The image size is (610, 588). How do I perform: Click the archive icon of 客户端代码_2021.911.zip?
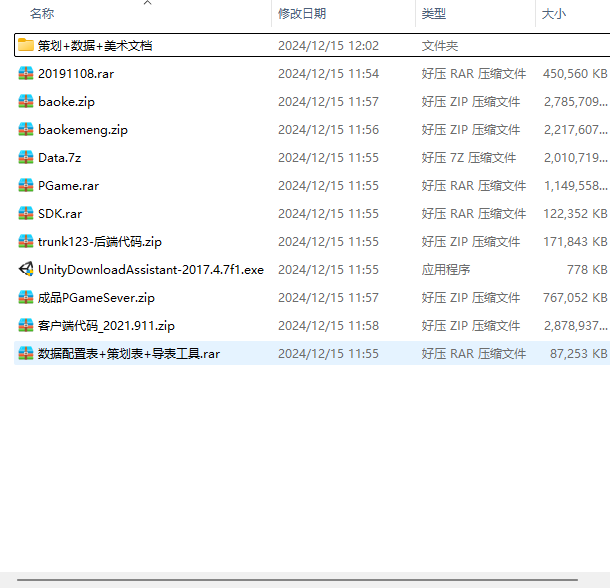pyautogui.click(x=26, y=325)
